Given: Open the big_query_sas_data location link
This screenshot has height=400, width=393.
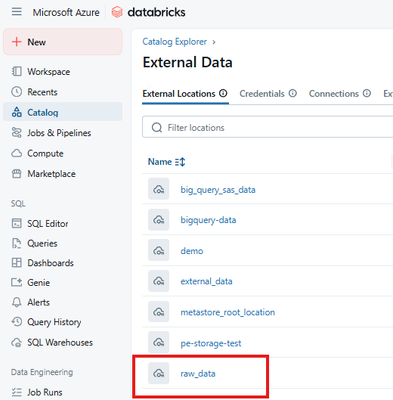Looking at the screenshot, I should [218, 190].
